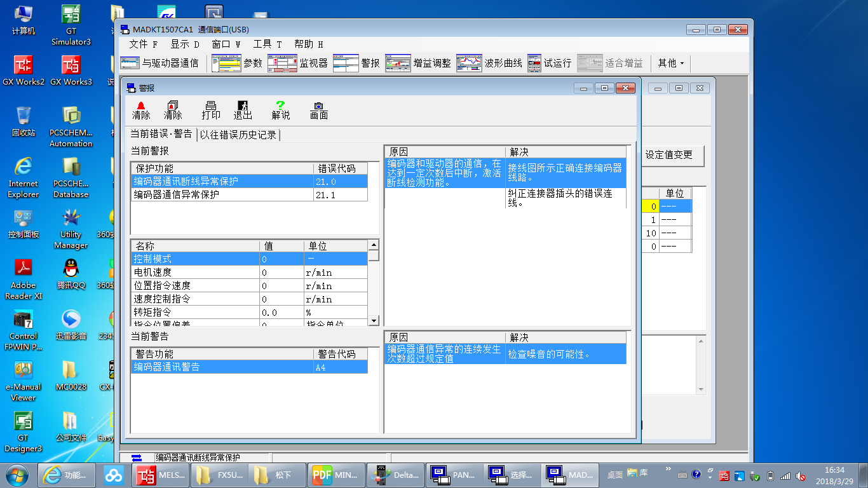Select the 电机速度 row in list

(191, 273)
